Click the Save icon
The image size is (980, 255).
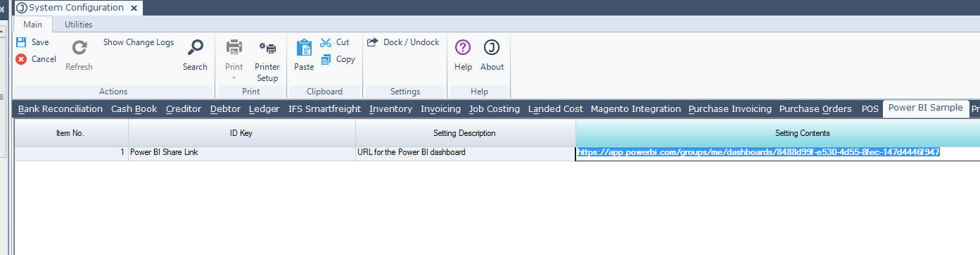point(21,42)
